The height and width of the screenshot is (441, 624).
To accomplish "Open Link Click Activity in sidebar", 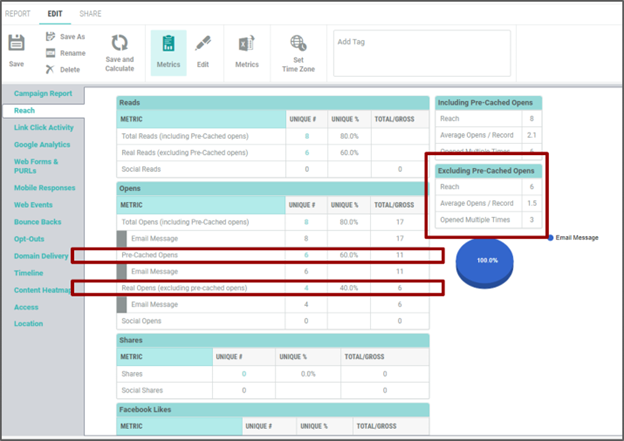I will click(43, 127).
